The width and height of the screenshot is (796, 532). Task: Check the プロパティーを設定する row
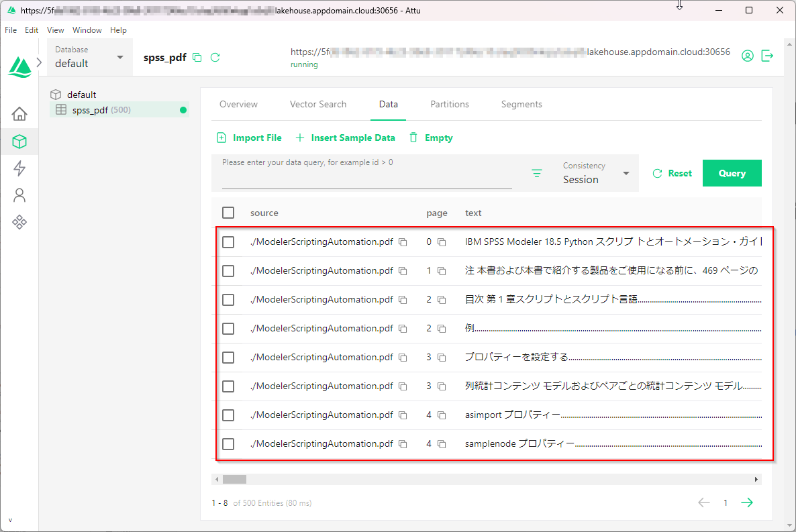click(x=228, y=358)
